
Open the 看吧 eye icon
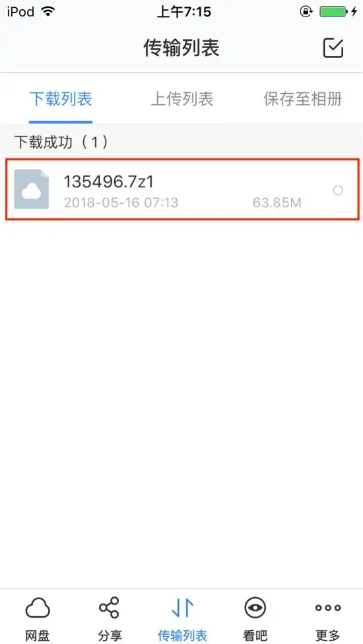coord(255,608)
